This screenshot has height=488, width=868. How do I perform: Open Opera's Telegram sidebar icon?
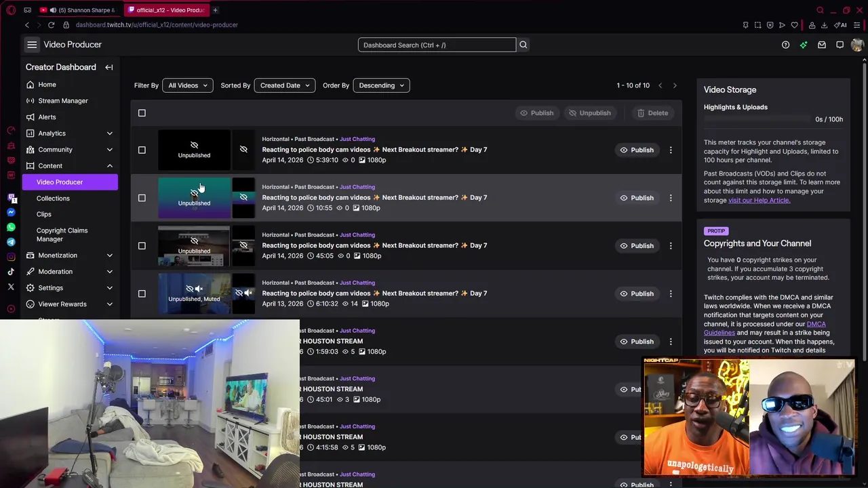pyautogui.click(x=11, y=242)
